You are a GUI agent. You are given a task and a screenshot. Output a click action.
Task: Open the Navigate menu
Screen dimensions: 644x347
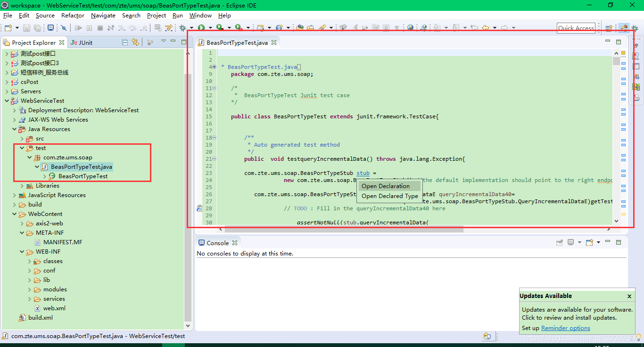[x=103, y=16]
